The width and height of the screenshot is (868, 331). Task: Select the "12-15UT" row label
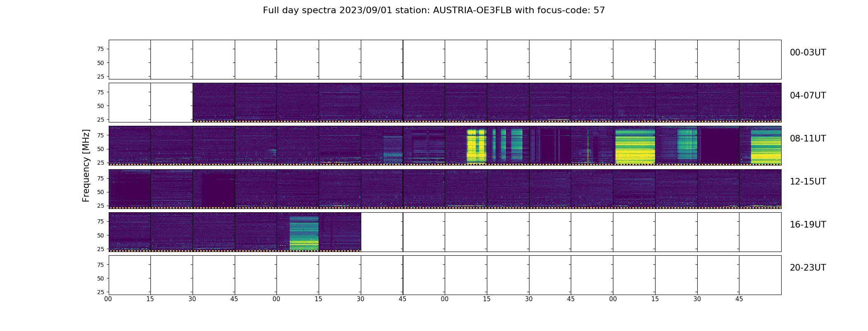pos(808,182)
